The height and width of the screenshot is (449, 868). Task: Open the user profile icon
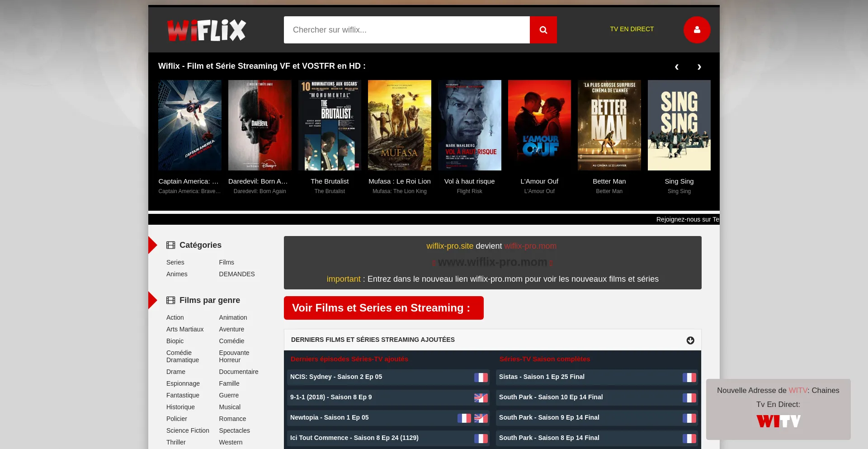[x=697, y=30]
